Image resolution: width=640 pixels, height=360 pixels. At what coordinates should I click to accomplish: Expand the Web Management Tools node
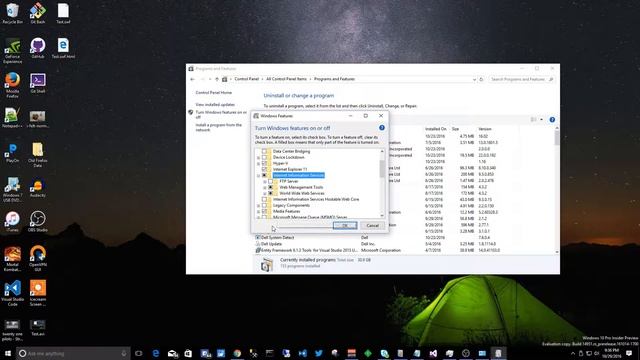tap(265, 187)
